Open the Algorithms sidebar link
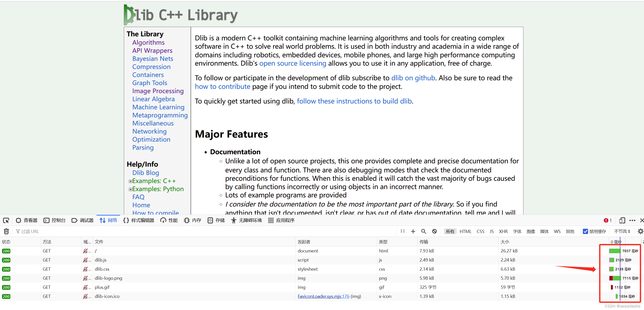This screenshot has height=310, width=644. [148, 42]
